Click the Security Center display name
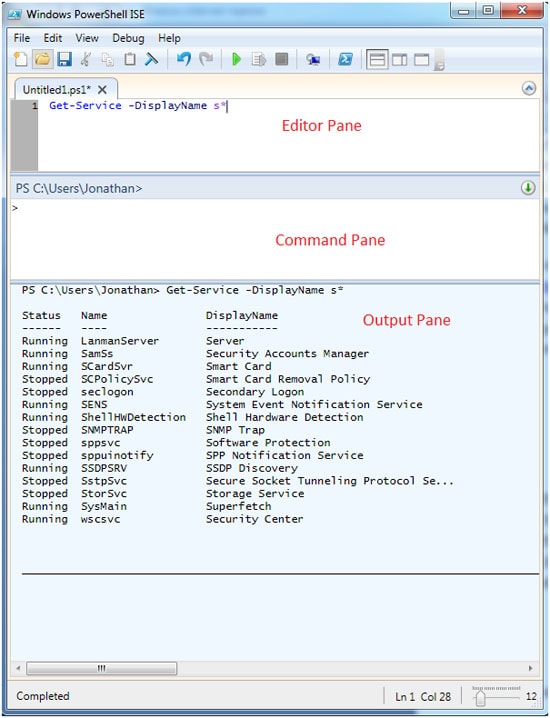Screen dimensions: 550x718 tap(255, 520)
